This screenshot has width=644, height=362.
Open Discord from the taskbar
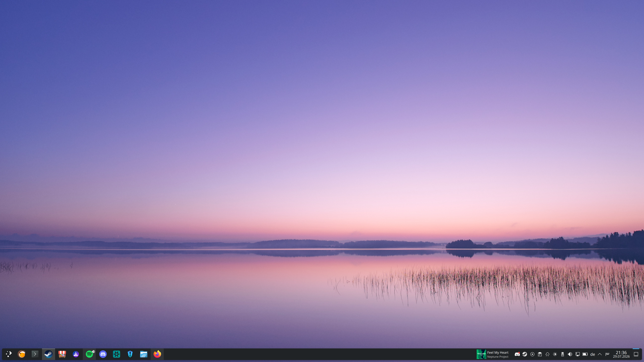(103, 354)
